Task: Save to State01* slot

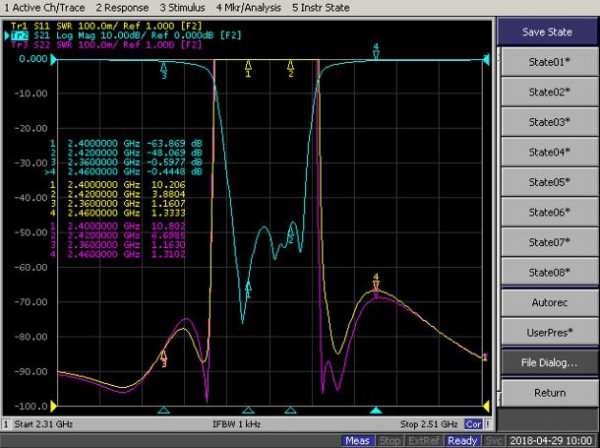Action: [x=549, y=62]
